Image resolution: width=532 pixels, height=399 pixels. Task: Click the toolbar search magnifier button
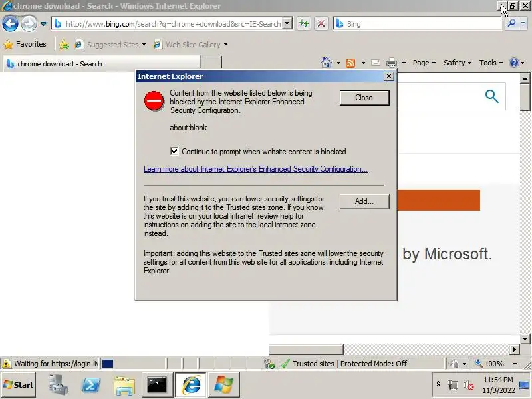[x=511, y=24]
